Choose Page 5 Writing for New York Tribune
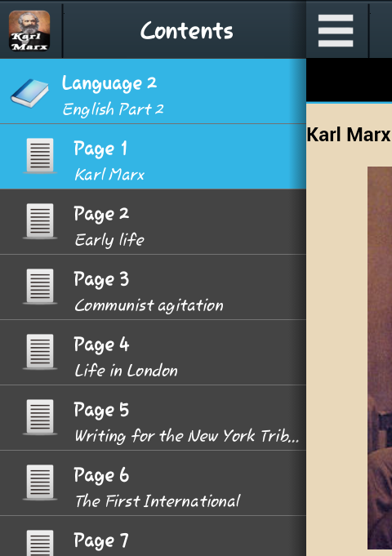The height and width of the screenshot is (556, 392). [153, 418]
